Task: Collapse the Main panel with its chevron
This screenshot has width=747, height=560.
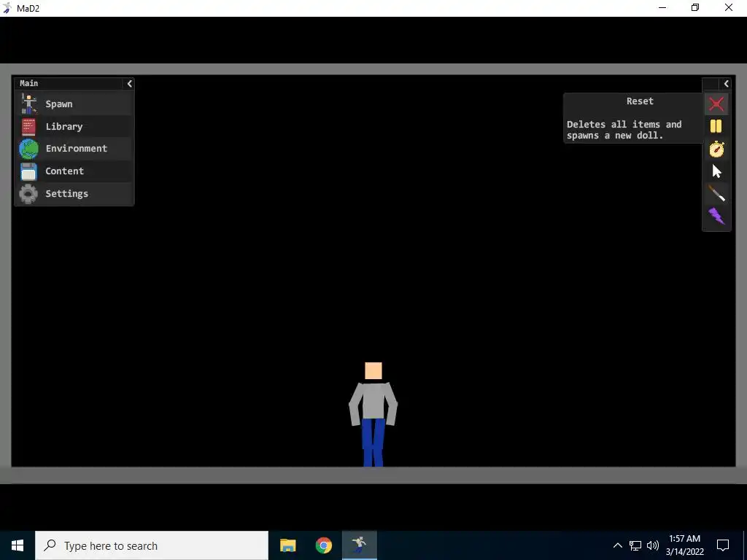Action: click(129, 83)
